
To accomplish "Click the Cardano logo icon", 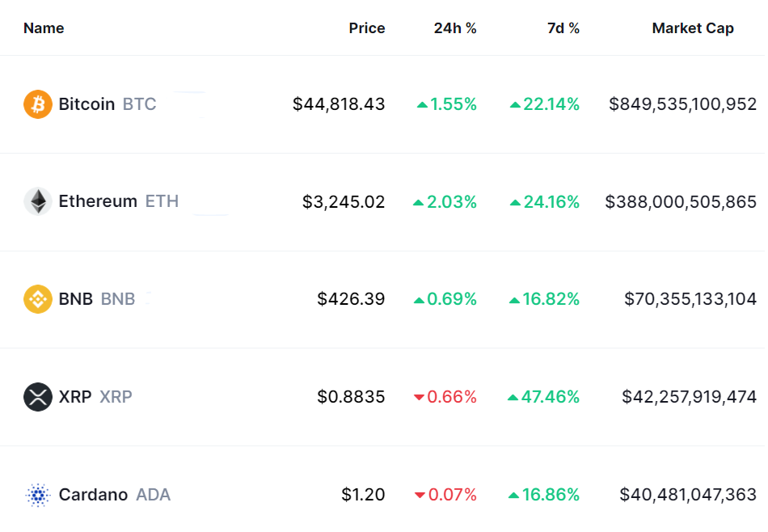I will click(x=38, y=495).
